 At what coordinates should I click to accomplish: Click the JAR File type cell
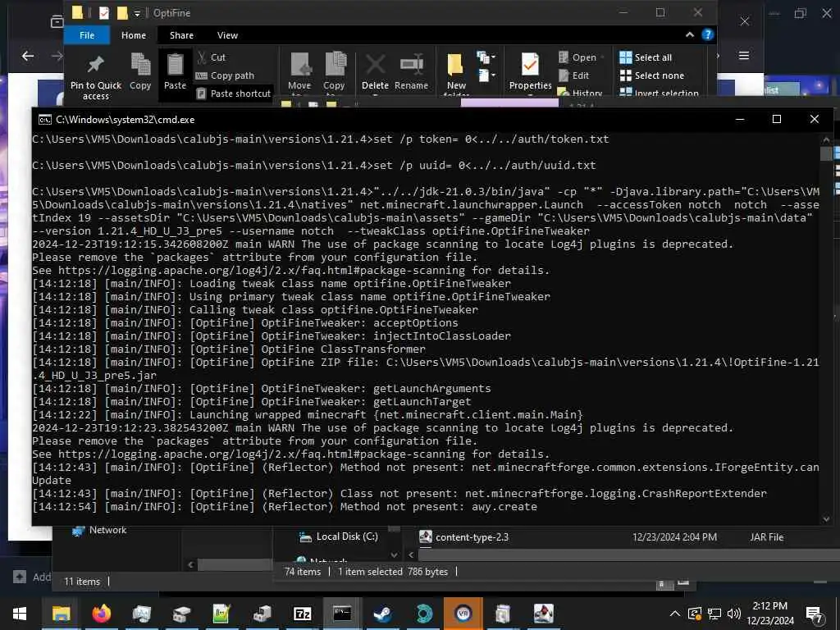coord(767,536)
